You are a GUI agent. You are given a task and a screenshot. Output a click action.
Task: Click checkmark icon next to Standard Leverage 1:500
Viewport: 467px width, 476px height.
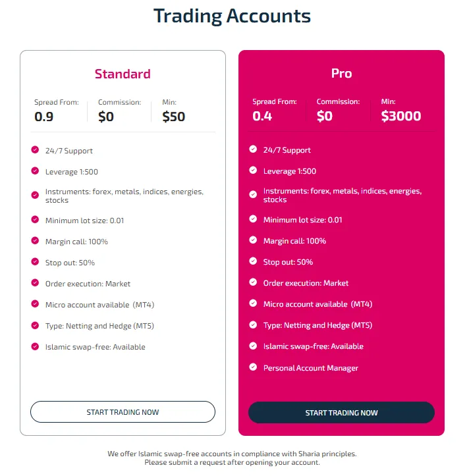point(35,171)
